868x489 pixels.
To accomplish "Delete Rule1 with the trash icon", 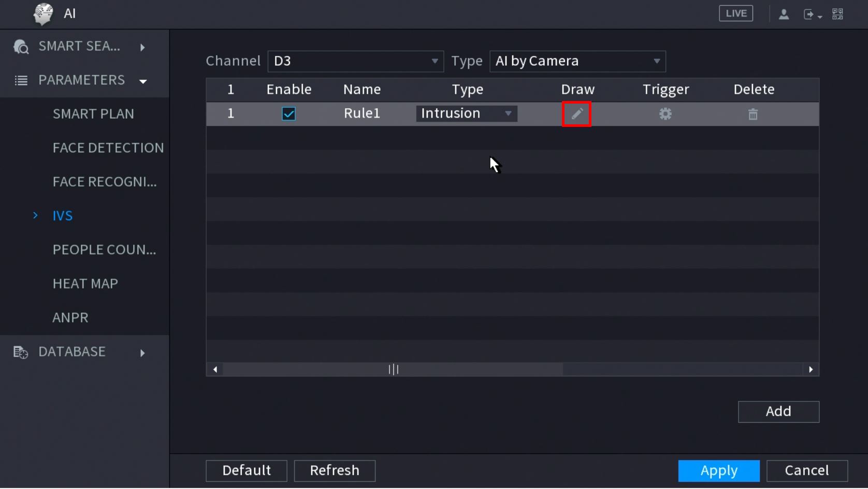I will [x=753, y=114].
